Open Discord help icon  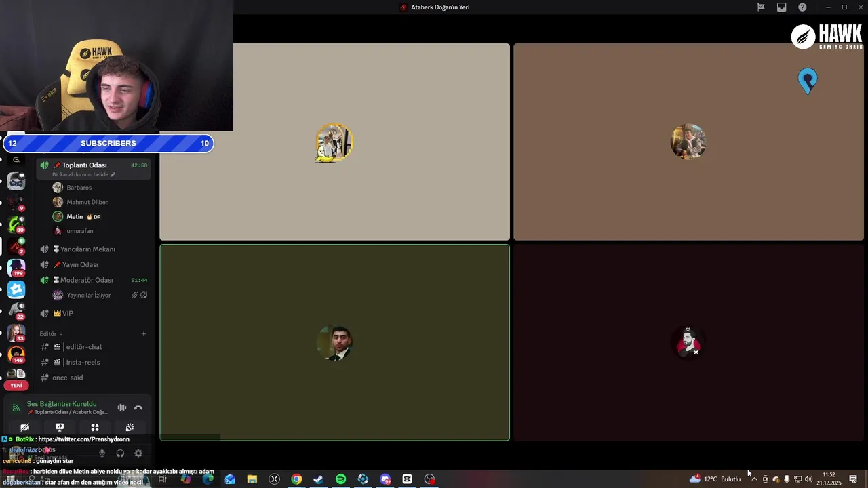pyautogui.click(x=802, y=7)
